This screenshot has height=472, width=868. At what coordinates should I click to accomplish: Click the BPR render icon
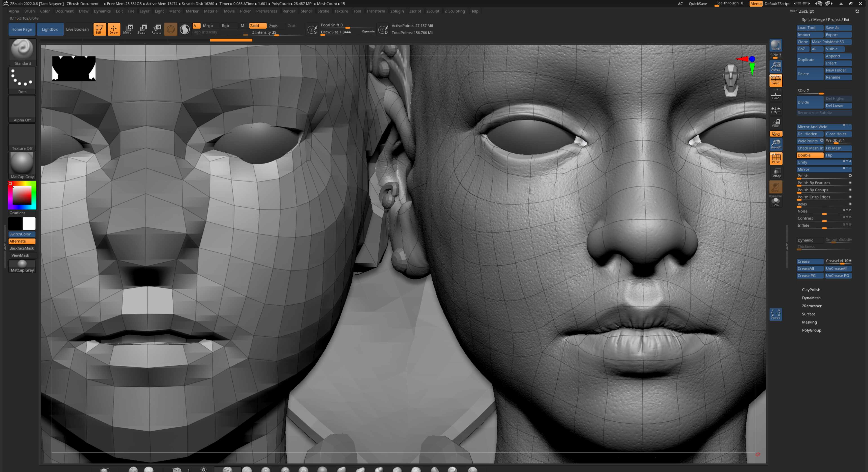pyautogui.click(x=775, y=45)
